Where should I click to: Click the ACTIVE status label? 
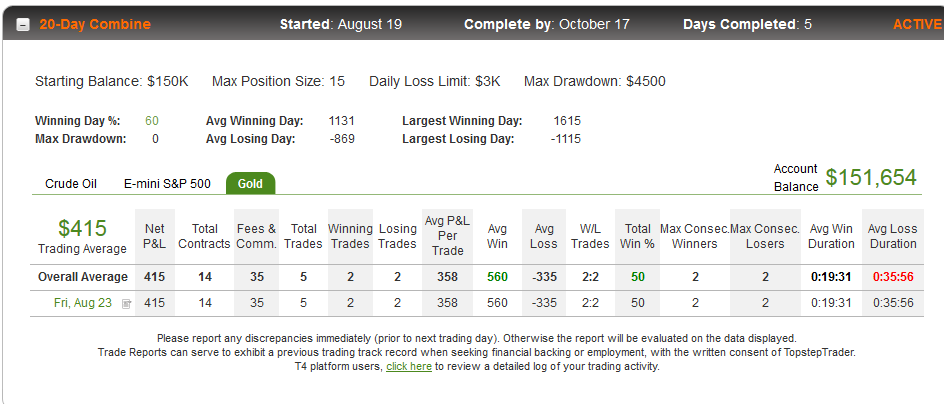point(917,25)
